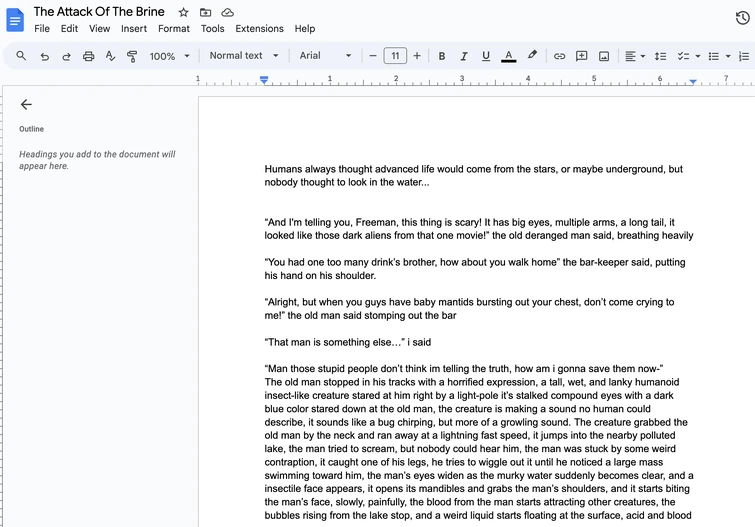Viewport: 755px width, 527px height.
Task: Open the Format menu
Action: [174, 29]
